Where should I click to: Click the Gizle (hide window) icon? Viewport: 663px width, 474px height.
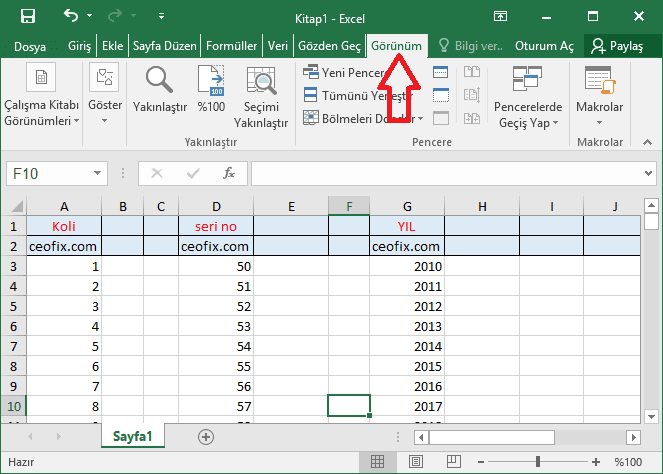coord(441,95)
